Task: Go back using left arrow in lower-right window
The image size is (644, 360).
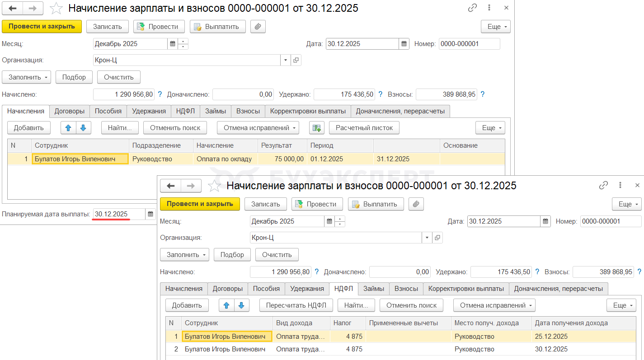Action: click(170, 186)
